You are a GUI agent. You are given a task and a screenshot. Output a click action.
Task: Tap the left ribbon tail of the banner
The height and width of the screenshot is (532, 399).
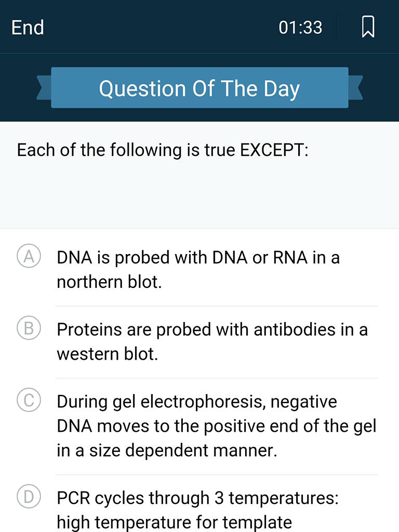[x=44, y=88]
